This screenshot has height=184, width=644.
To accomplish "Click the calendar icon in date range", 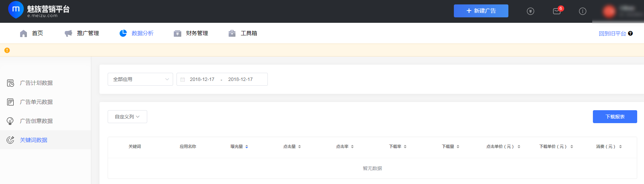I will tap(183, 80).
